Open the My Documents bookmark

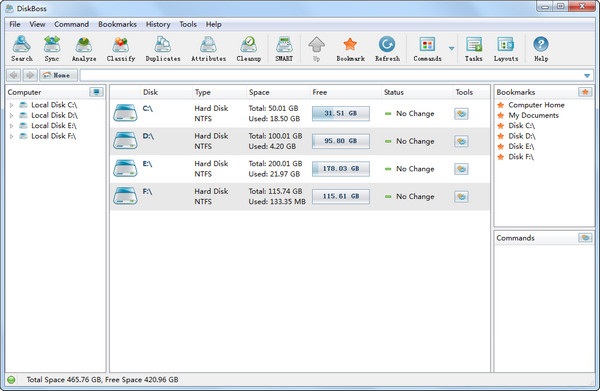533,115
